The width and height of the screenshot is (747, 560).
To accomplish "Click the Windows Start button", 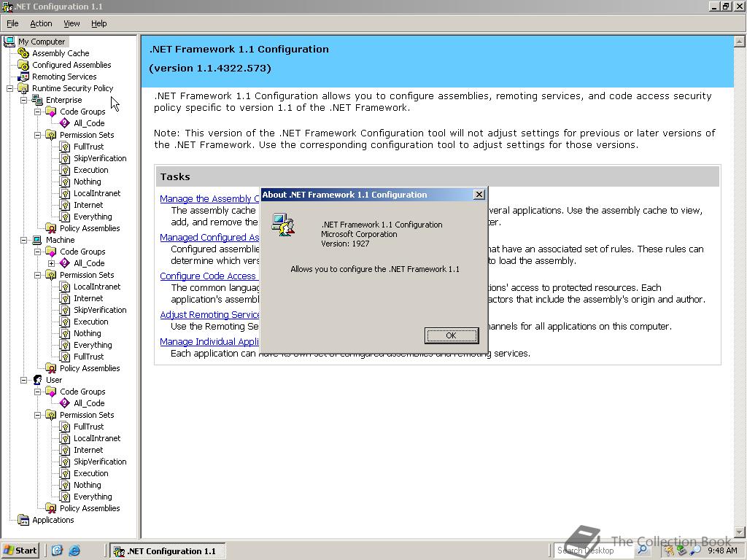I will (x=20, y=551).
